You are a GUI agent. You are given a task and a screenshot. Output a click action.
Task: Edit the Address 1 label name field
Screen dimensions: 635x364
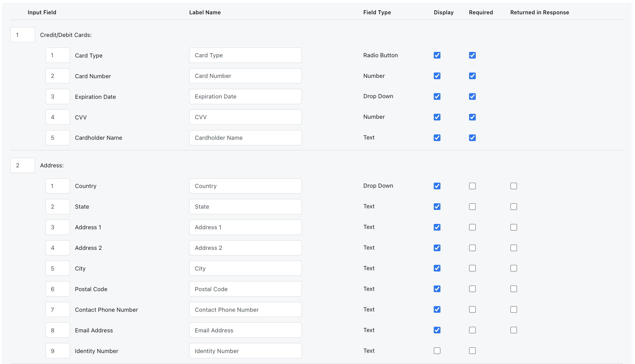(246, 227)
